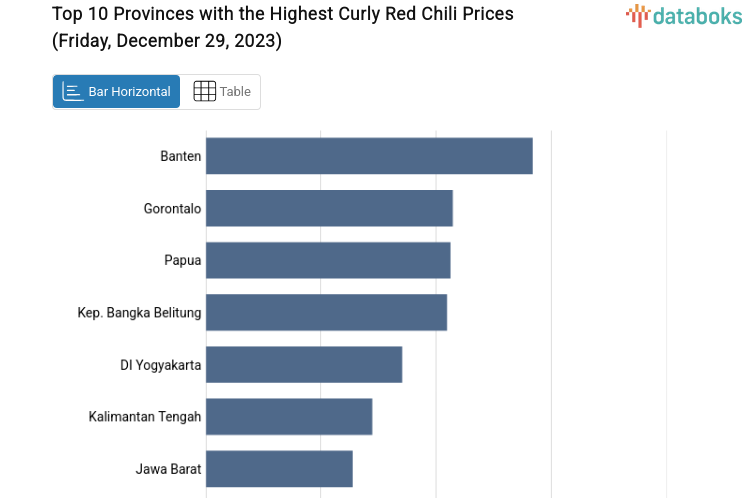753x498 pixels.
Task: Click the Kep. Bangka Belitung bar
Action: [326, 312]
